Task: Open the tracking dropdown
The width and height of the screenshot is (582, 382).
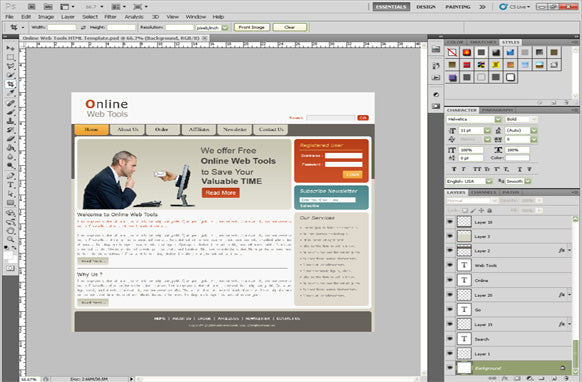Action: point(534,140)
